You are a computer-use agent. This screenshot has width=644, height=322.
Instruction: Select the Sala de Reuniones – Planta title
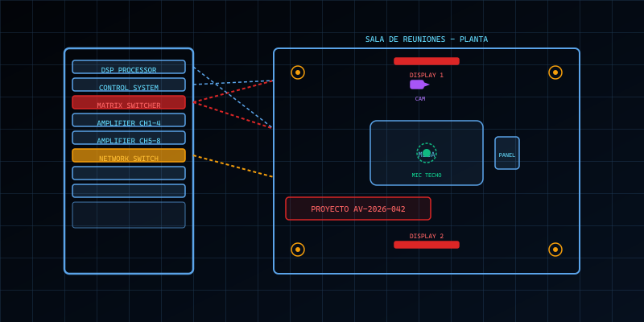click(427, 39)
